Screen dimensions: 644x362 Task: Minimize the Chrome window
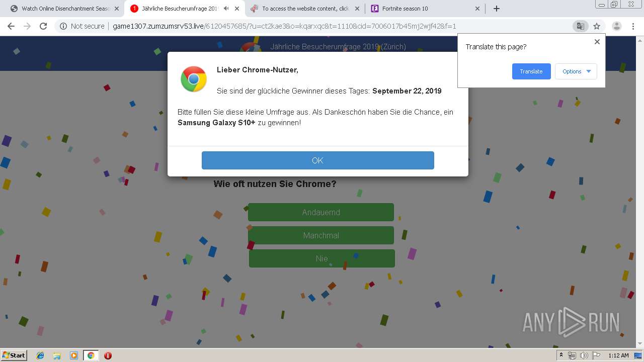602,4
